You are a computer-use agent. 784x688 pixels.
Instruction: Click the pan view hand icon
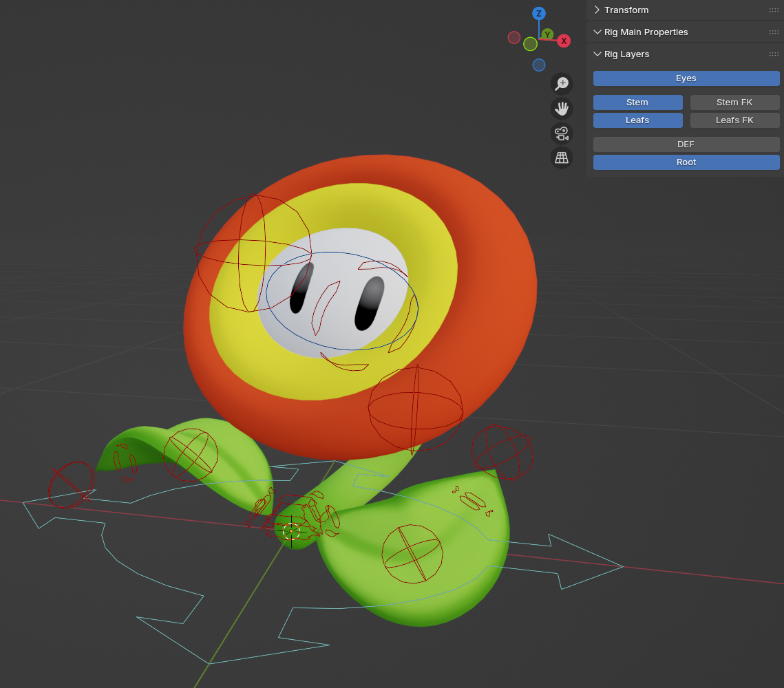562,109
